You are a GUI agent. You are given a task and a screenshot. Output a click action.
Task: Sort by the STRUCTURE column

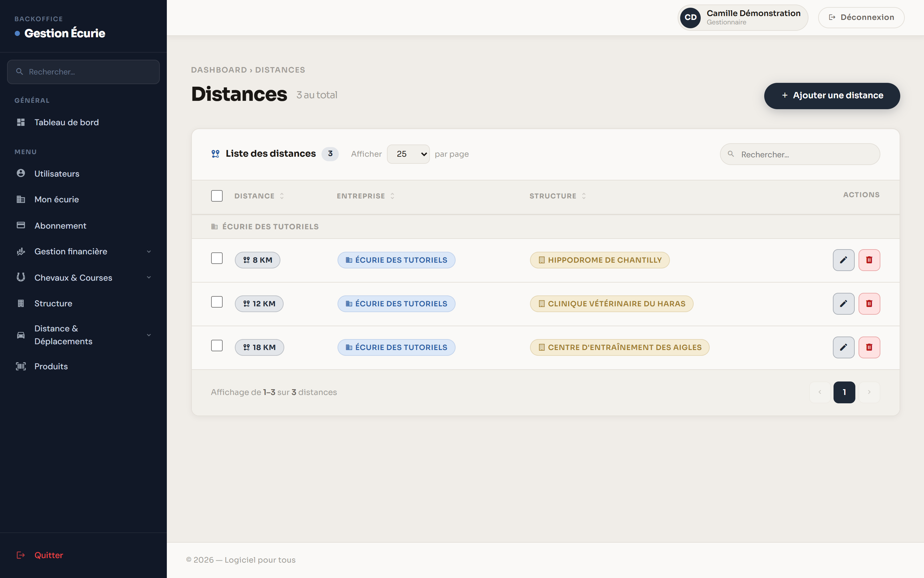(x=558, y=196)
